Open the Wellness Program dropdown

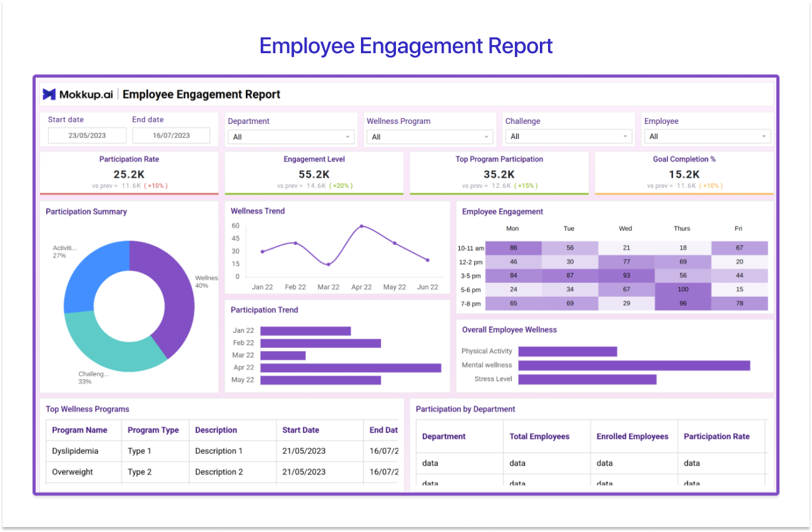point(430,137)
